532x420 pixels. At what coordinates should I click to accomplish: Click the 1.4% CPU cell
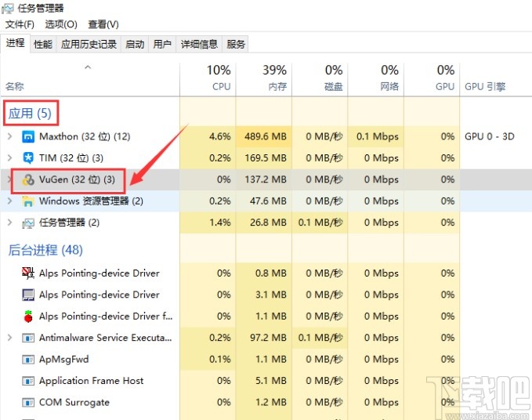(x=208, y=223)
